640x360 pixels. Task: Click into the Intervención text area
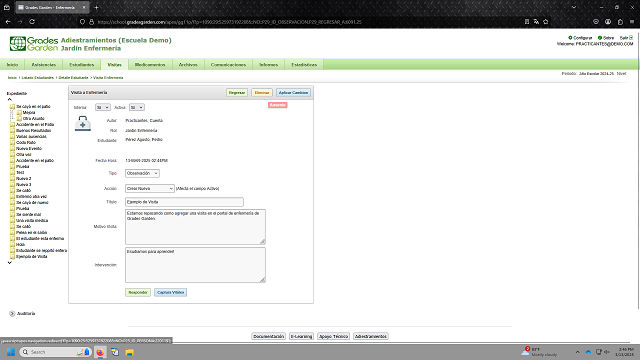pyautogui.click(x=195, y=265)
